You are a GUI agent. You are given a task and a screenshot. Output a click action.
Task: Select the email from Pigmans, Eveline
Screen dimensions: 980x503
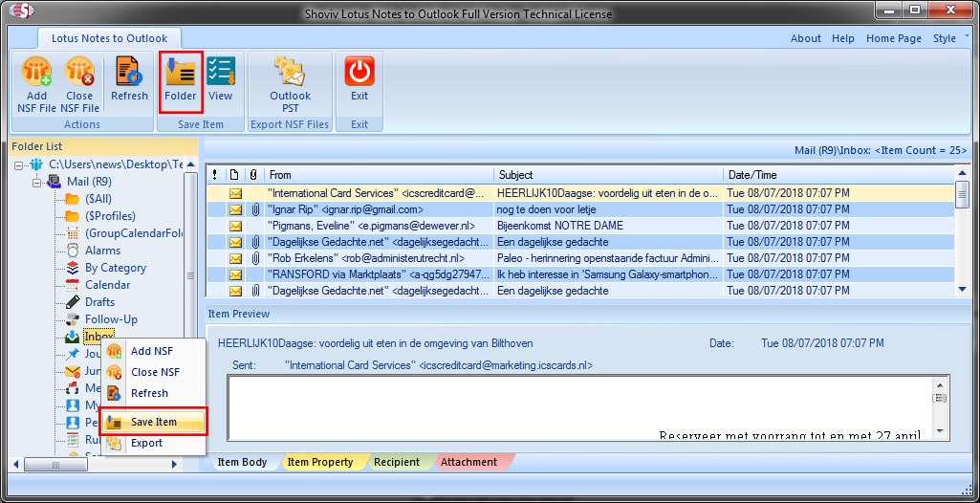[580, 226]
